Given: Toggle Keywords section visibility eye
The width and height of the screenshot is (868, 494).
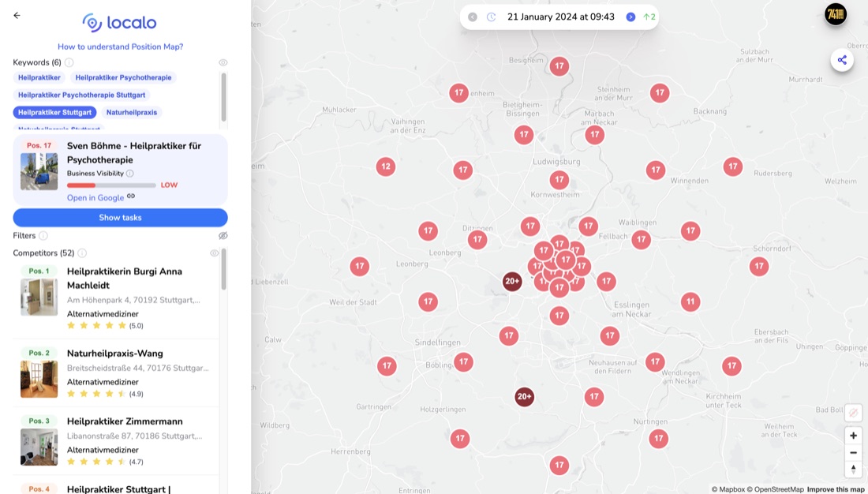Looking at the screenshot, I should [223, 62].
